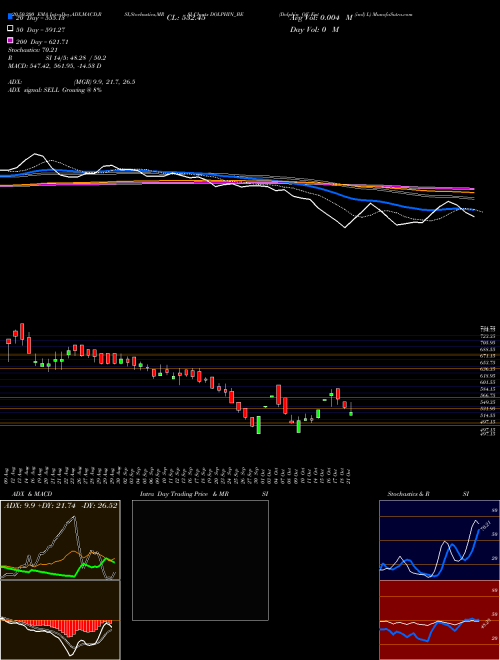Click the 'Stochastics & R' panel title

pyautogui.click(x=408, y=494)
